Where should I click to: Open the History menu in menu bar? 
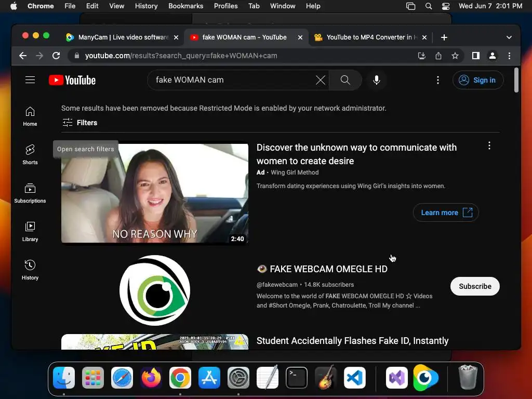pyautogui.click(x=146, y=6)
